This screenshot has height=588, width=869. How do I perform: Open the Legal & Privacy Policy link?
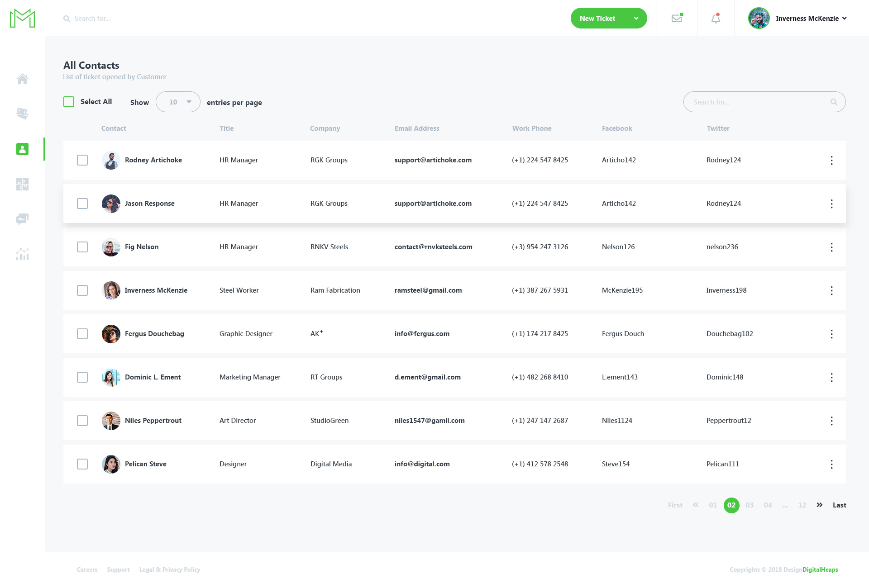(x=170, y=569)
